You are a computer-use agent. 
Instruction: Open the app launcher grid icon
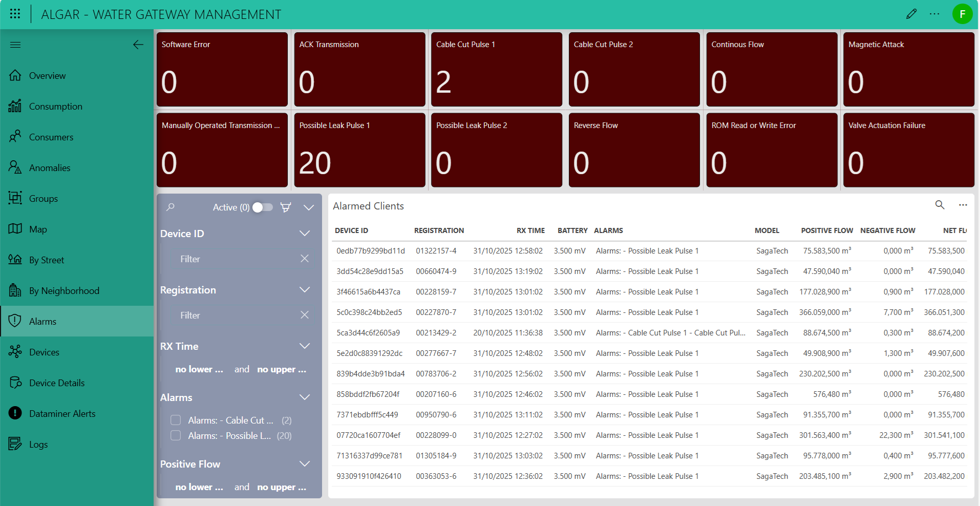15,14
